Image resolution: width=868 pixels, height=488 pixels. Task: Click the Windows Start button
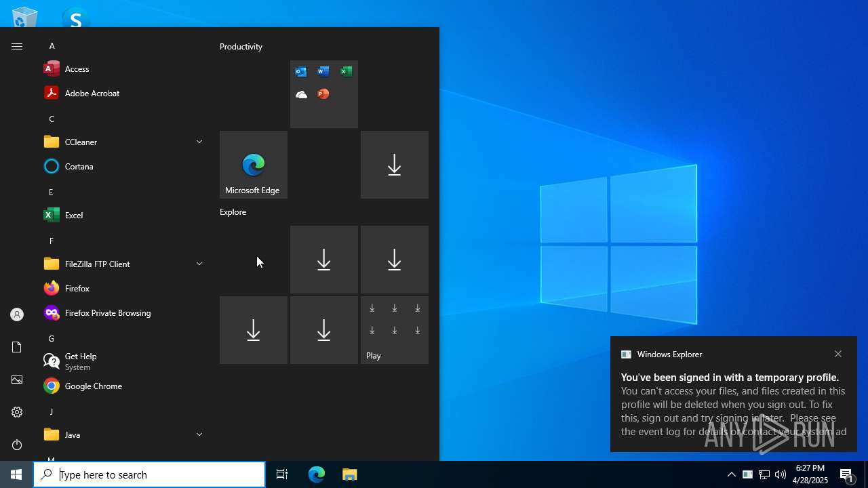[16, 474]
